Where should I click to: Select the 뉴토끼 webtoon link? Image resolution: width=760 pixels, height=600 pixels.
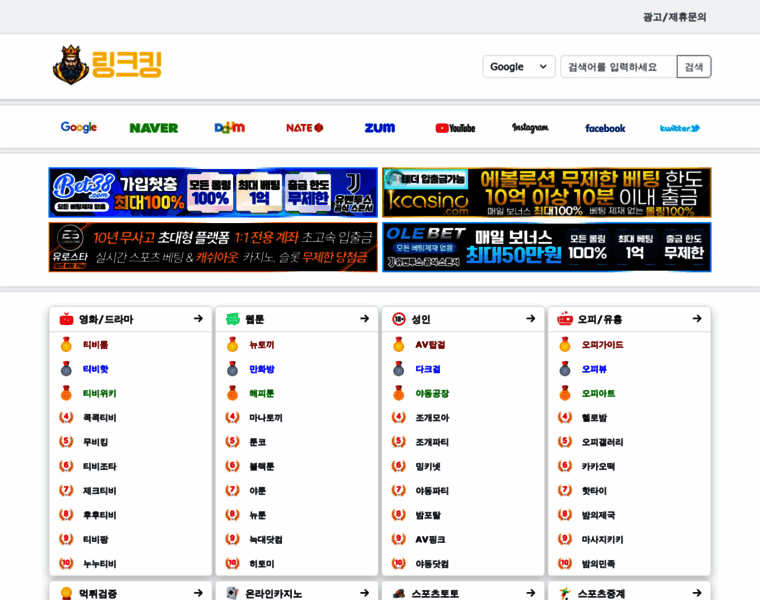pyautogui.click(x=261, y=345)
